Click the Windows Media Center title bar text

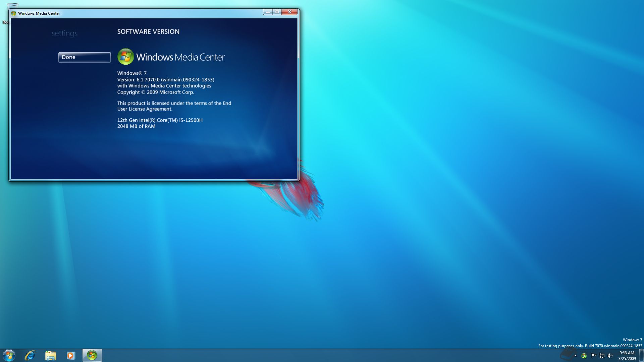39,13
